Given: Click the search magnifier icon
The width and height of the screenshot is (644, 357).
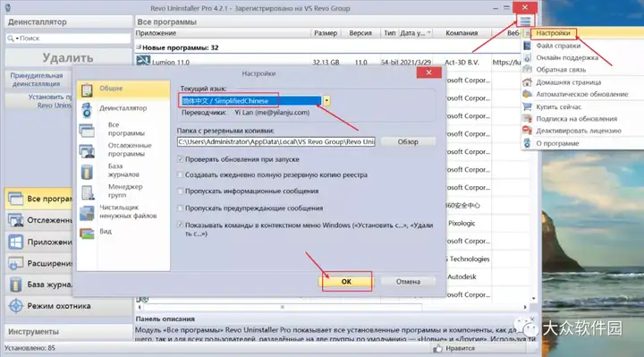Looking at the screenshot, I should [10, 38].
